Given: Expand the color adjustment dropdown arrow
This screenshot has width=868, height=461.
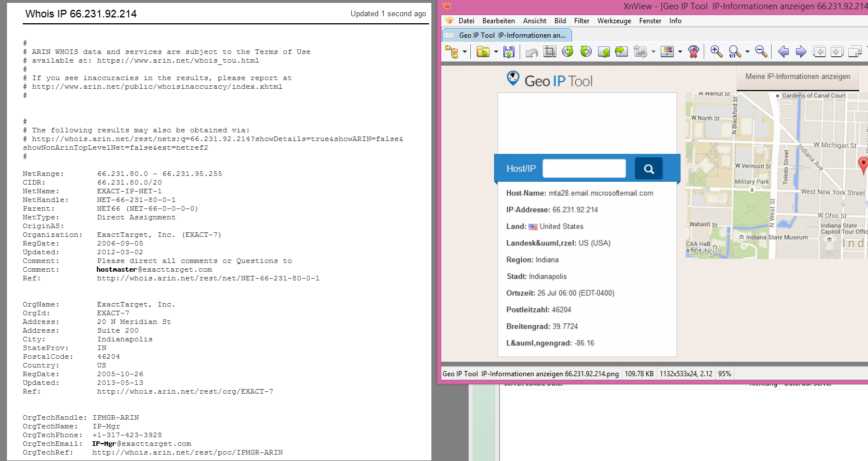Looking at the screenshot, I should [680, 52].
